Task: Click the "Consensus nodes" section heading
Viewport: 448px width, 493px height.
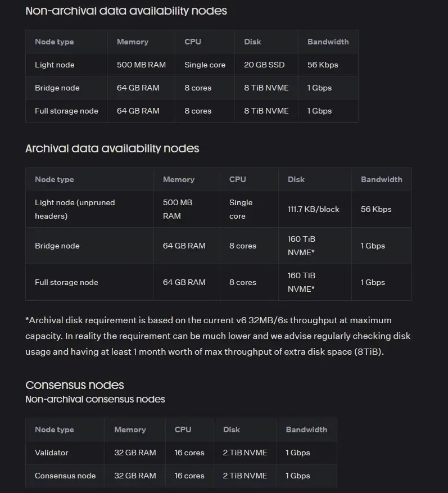Action: point(74,385)
